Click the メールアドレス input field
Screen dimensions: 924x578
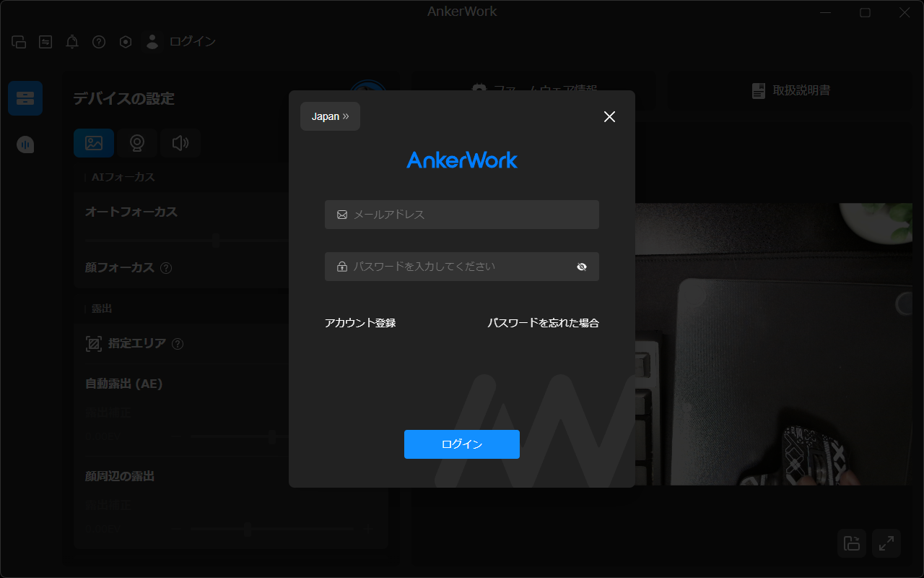(x=462, y=215)
